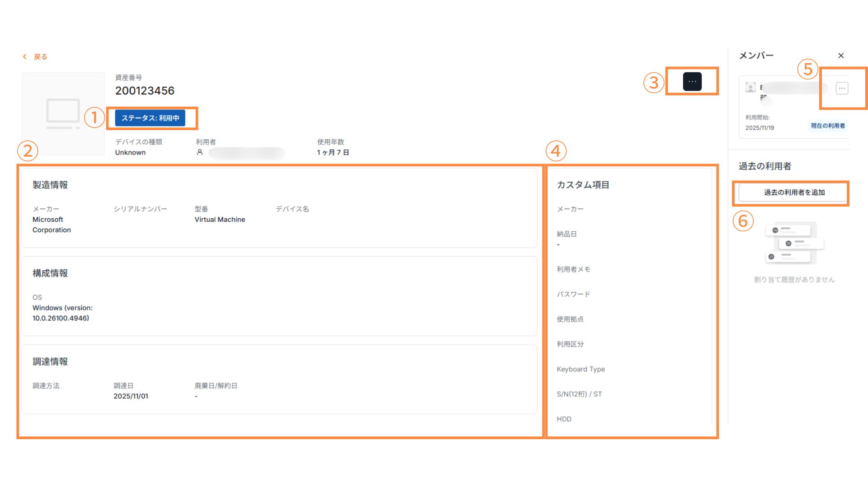The image size is (868, 488).
Task: Click the 利用者メモ custom field
Action: 573,269
